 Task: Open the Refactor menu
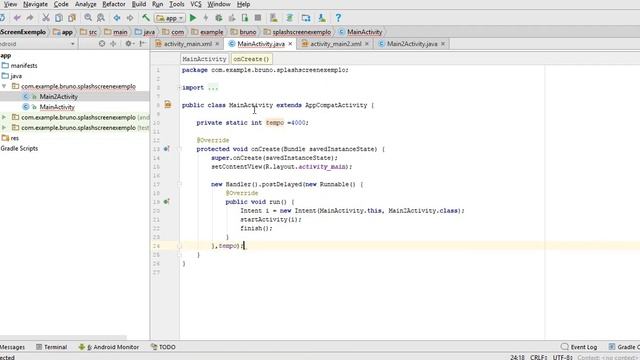tap(113, 4)
